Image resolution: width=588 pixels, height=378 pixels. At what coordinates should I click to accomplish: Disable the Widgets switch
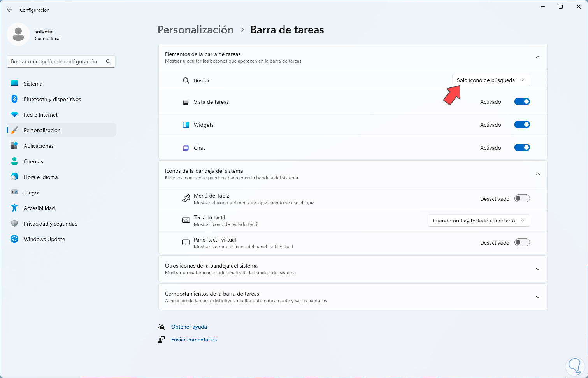(522, 125)
